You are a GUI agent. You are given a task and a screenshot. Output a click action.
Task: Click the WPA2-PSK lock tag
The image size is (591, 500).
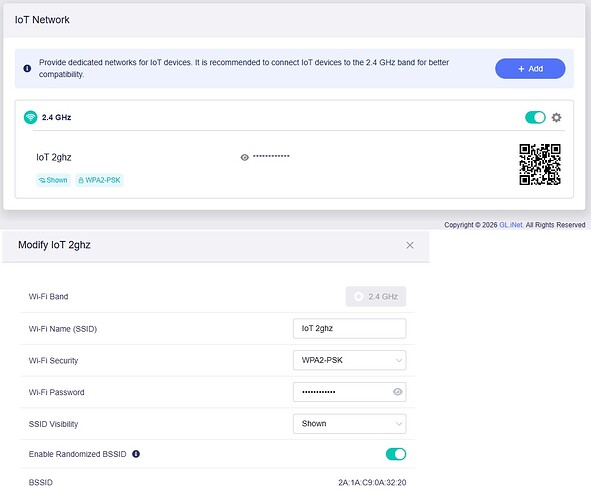coord(99,180)
